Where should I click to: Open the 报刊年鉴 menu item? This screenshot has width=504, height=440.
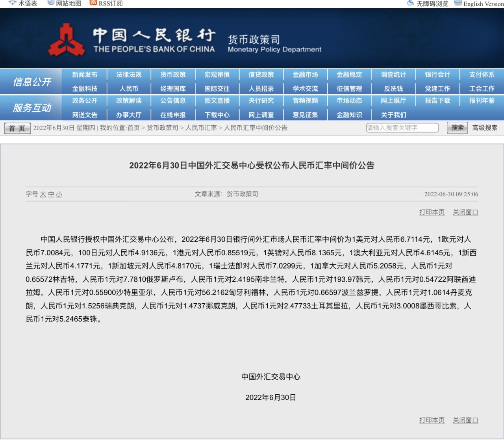pyautogui.click(x=482, y=100)
